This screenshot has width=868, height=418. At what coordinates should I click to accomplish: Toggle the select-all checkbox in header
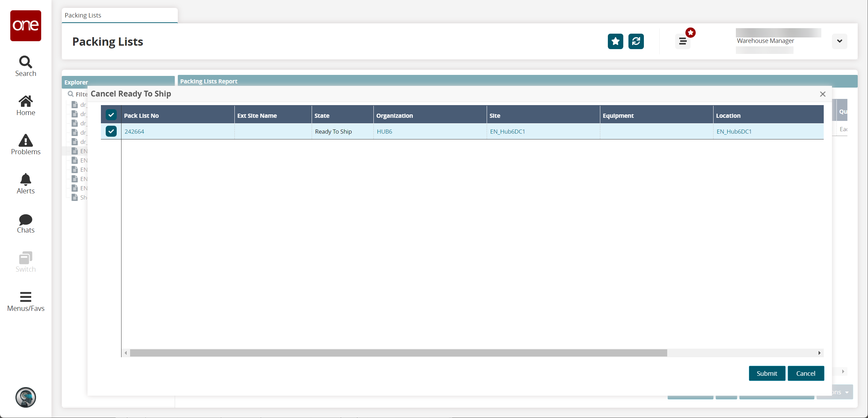coord(110,115)
